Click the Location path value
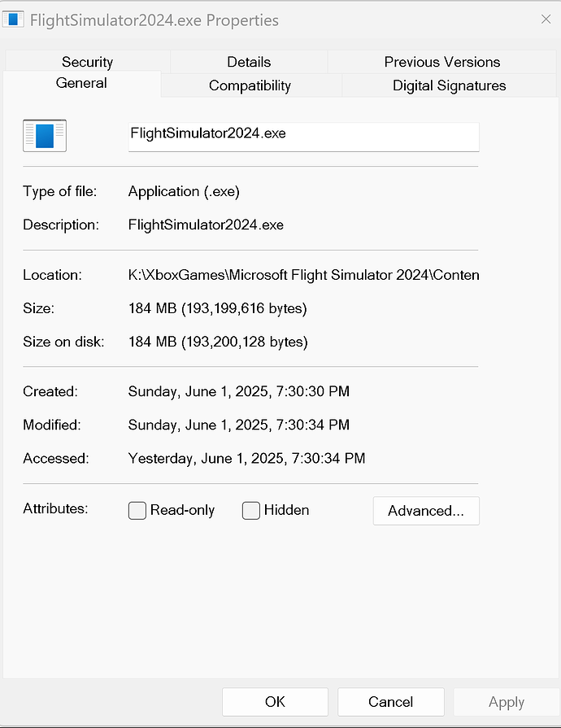 [x=303, y=274]
